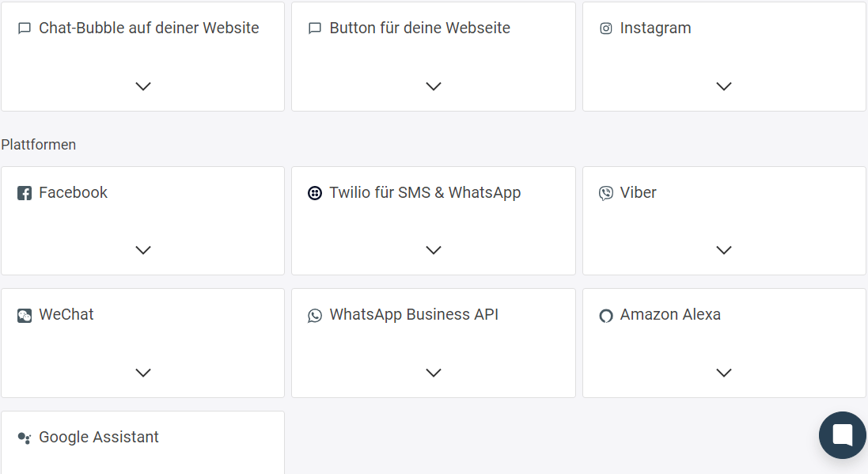Click the Viber channel icon

click(x=605, y=192)
